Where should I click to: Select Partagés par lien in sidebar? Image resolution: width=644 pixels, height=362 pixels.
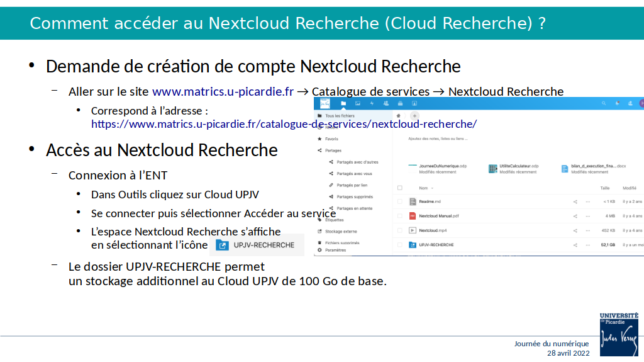tap(352, 185)
